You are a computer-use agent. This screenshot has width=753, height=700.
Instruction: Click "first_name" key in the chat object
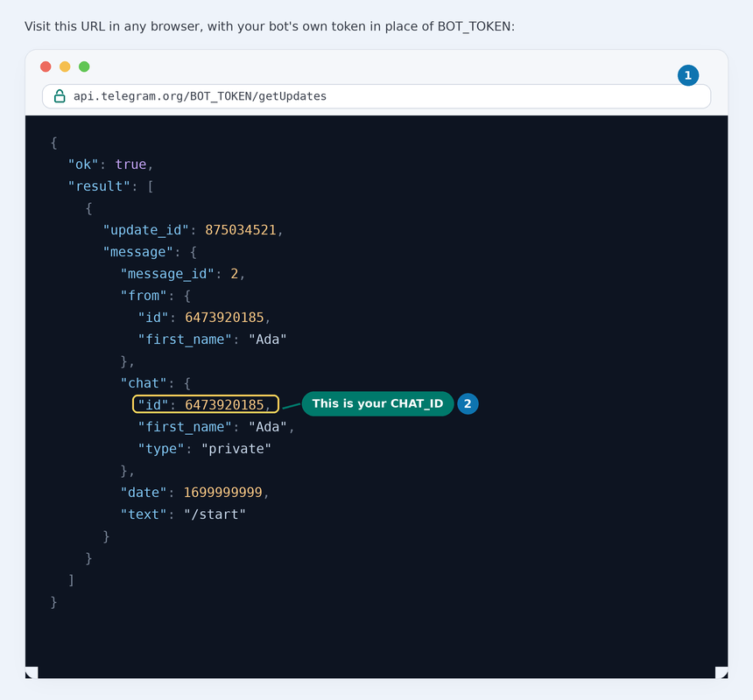185,427
